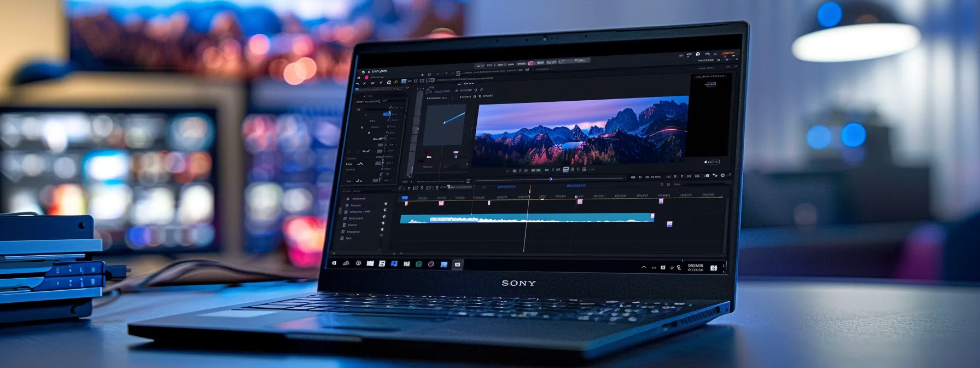Open the Windows Start button on the taskbar

334,263
